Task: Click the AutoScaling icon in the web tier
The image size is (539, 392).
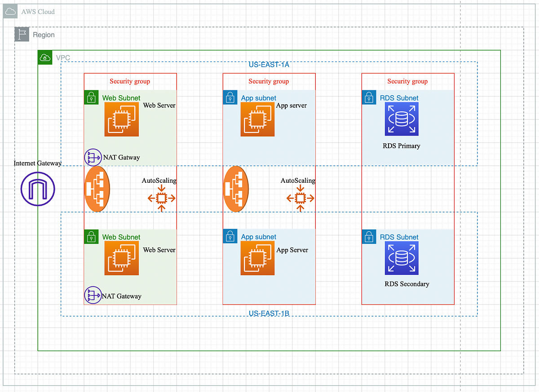Action: 161,198
